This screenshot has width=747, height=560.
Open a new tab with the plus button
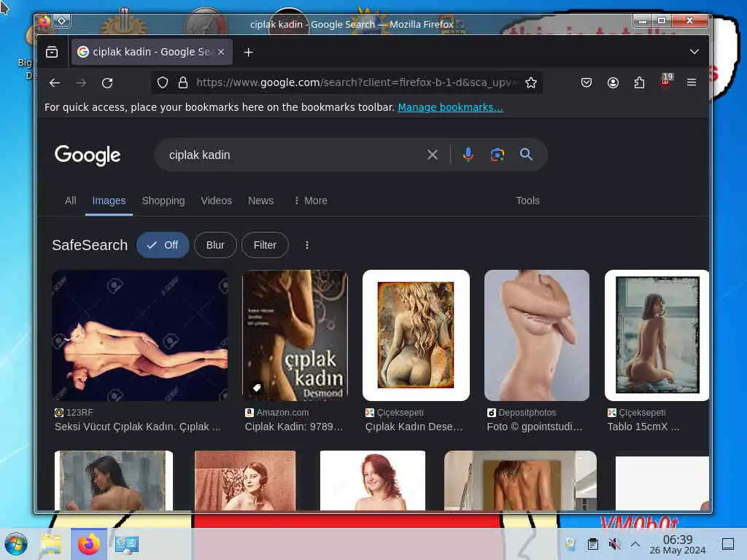tap(248, 52)
